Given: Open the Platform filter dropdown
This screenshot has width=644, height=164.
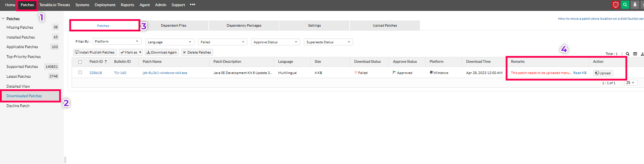Looking at the screenshot, I should (117, 42).
